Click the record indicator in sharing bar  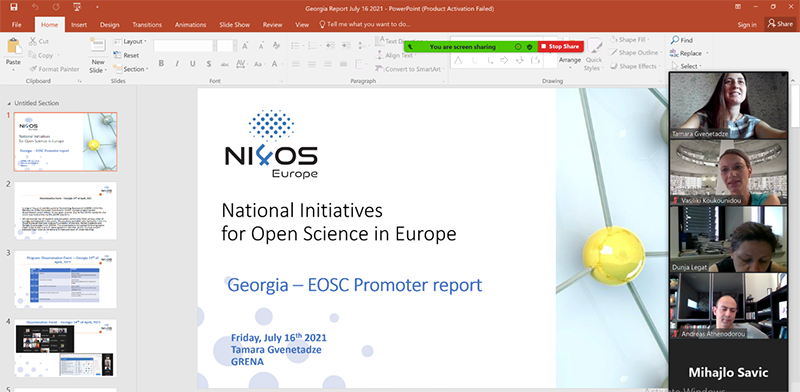pyautogui.click(x=518, y=46)
